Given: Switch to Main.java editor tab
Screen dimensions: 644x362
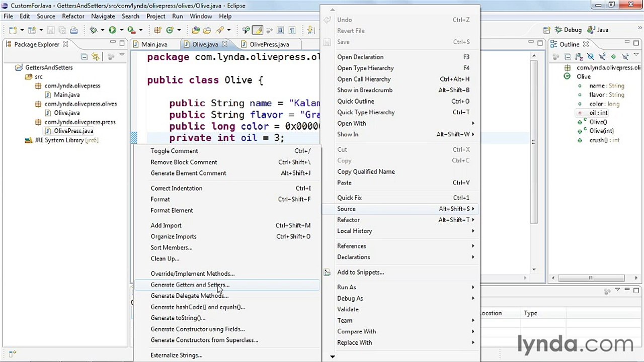Looking at the screenshot, I should 150,44.
